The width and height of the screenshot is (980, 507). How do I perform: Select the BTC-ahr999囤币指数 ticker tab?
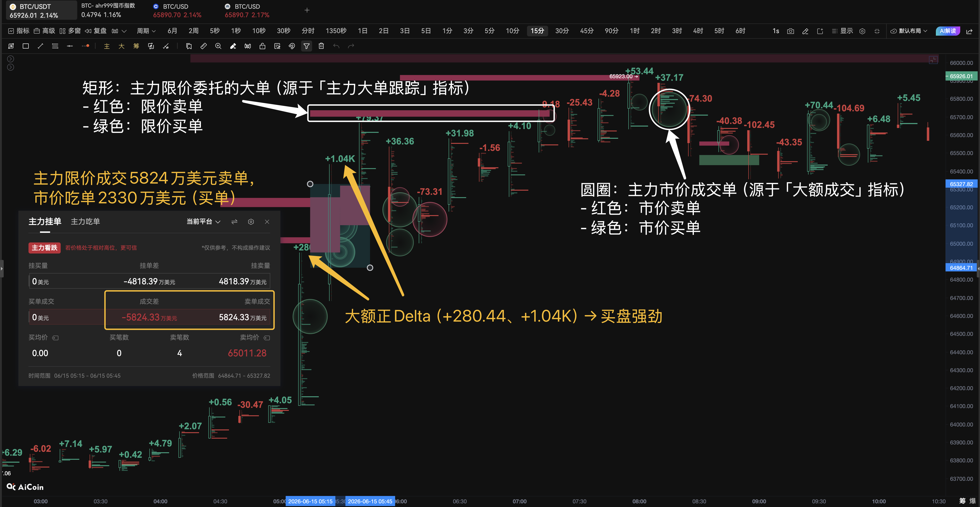tap(108, 10)
